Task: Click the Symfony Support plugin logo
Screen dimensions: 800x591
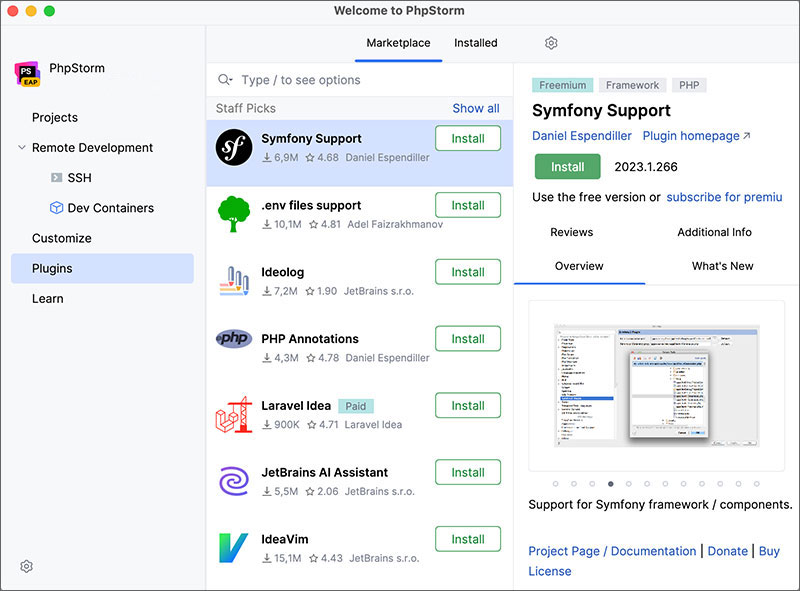Action: pos(234,147)
